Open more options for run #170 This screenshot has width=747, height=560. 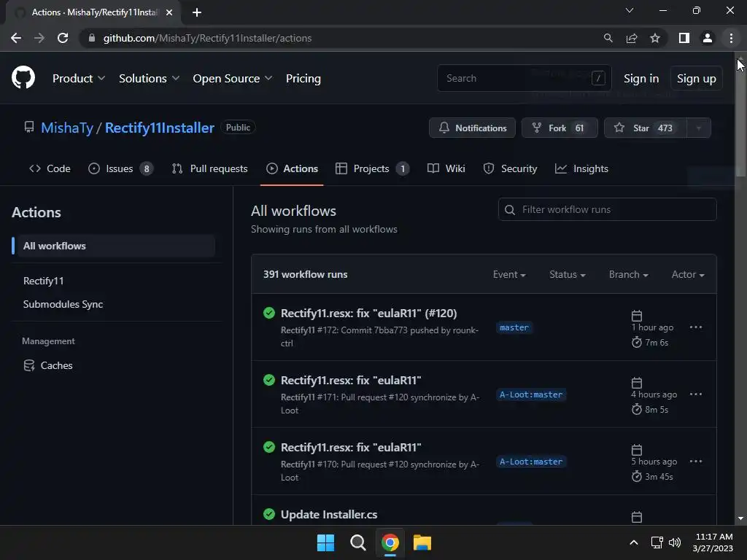click(x=695, y=462)
